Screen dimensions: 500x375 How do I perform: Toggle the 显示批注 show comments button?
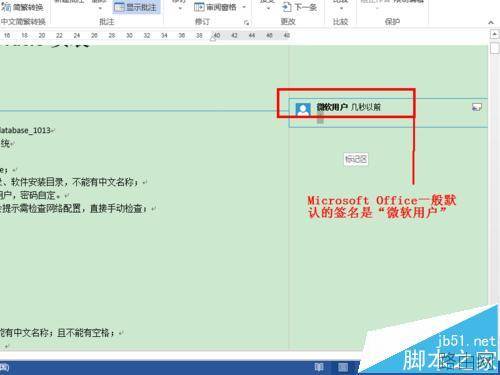(136, 7)
